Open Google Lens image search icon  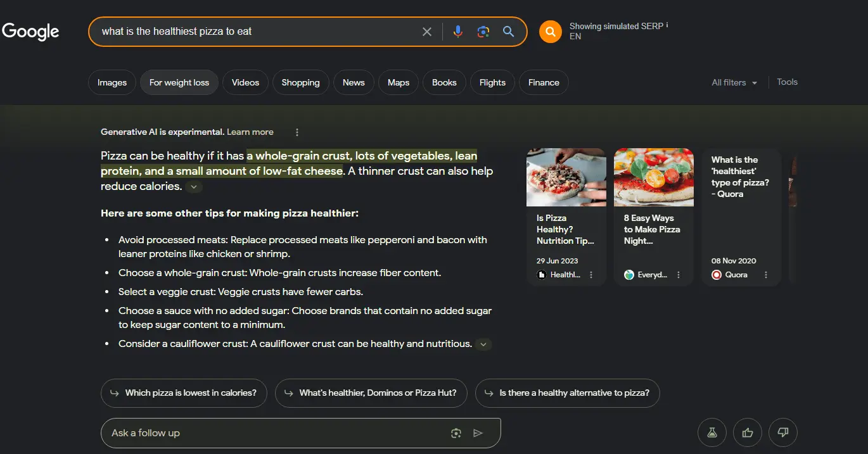point(483,32)
